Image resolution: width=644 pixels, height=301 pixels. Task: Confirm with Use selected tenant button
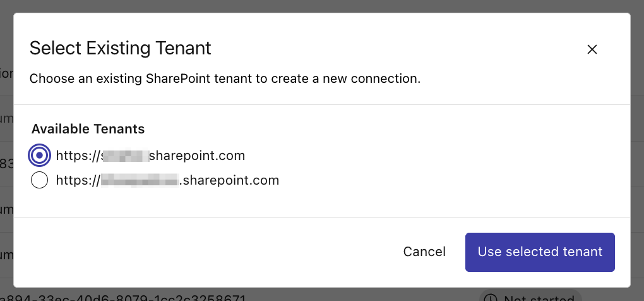coord(540,252)
